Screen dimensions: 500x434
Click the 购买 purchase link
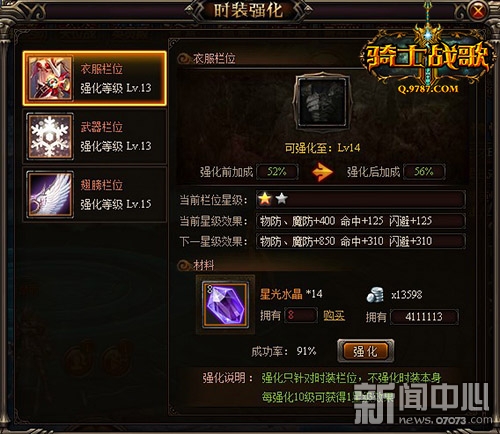(x=334, y=315)
